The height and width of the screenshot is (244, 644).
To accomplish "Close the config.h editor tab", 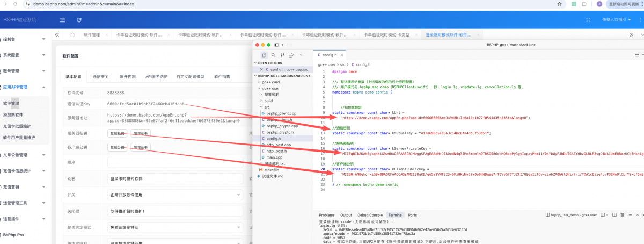I will tap(343, 55).
